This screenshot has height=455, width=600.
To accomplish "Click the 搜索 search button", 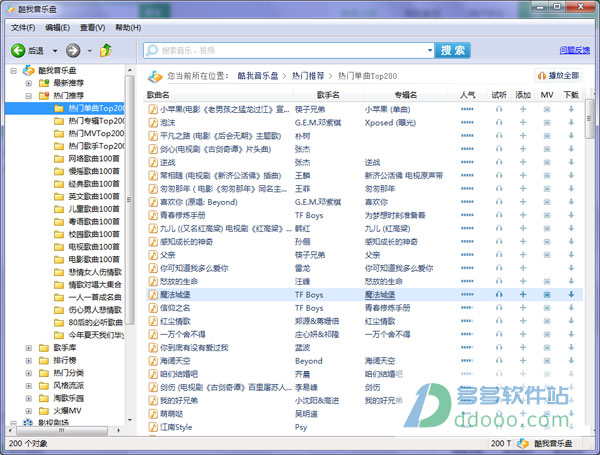I will pyautogui.click(x=452, y=50).
